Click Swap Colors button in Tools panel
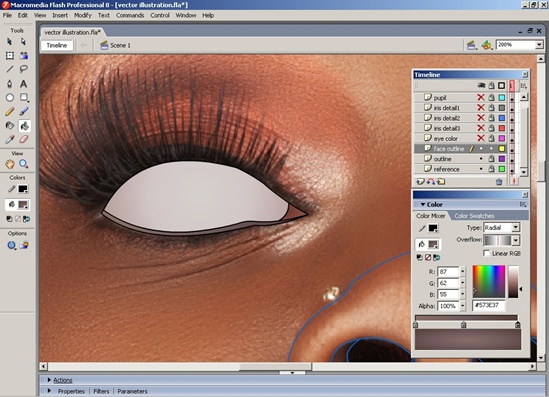 [x=26, y=219]
